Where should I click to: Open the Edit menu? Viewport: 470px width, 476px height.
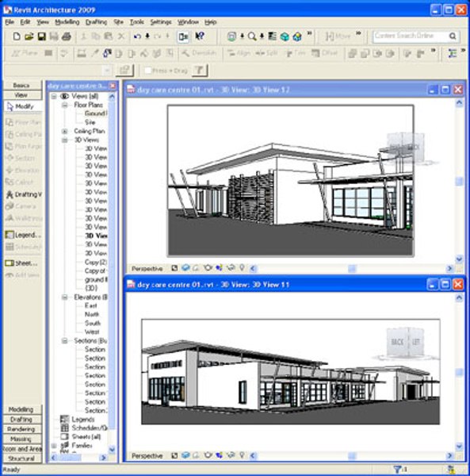point(25,22)
